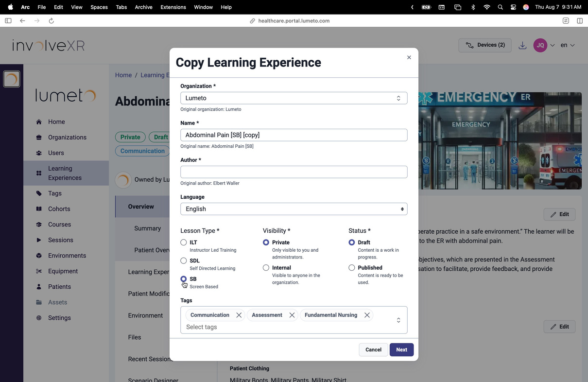588x382 pixels.
Task: Click the lower Edit button on the page
Action: pyautogui.click(x=559, y=327)
